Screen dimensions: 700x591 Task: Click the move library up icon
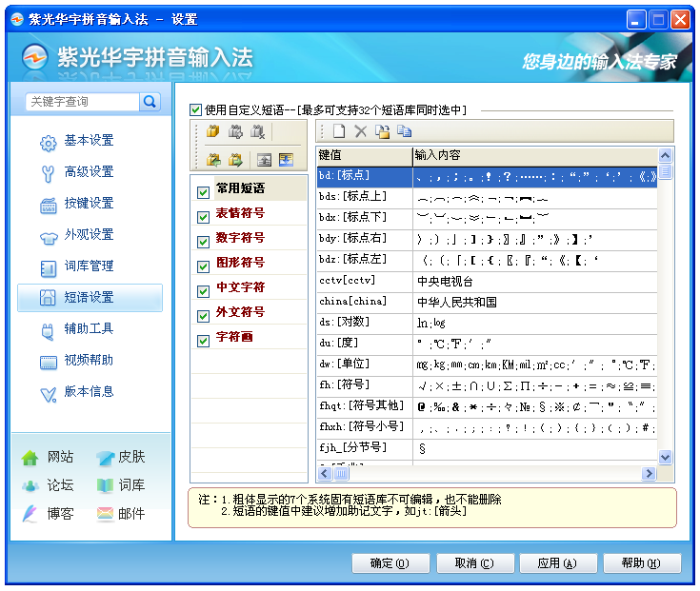pyautogui.click(x=265, y=160)
